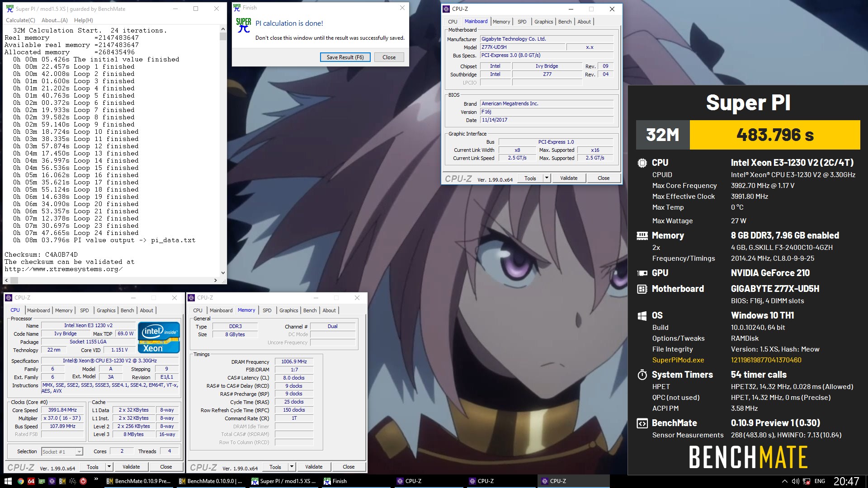The image size is (868, 488).
Task: Click the 8.0 clocks CAS latency value
Action: pyautogui.click(x=294, y=378)
